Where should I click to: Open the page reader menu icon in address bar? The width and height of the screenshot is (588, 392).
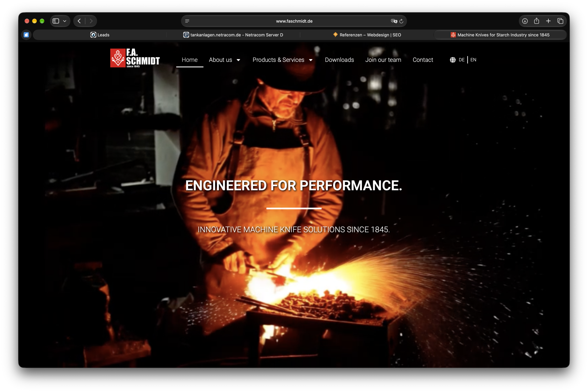tap(187, 21)
